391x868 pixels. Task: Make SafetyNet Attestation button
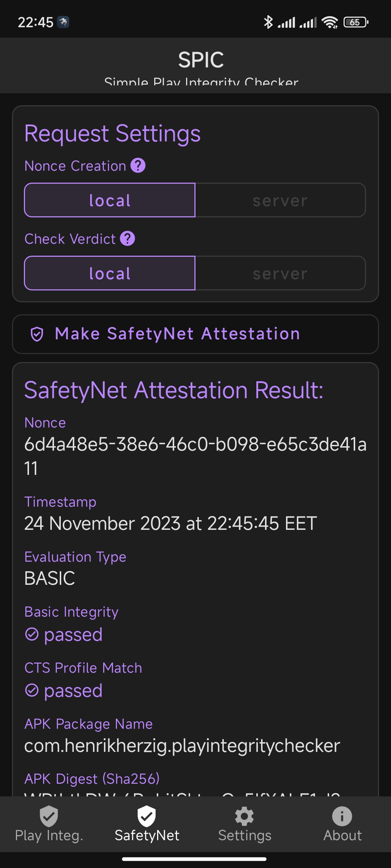[195, 334]
